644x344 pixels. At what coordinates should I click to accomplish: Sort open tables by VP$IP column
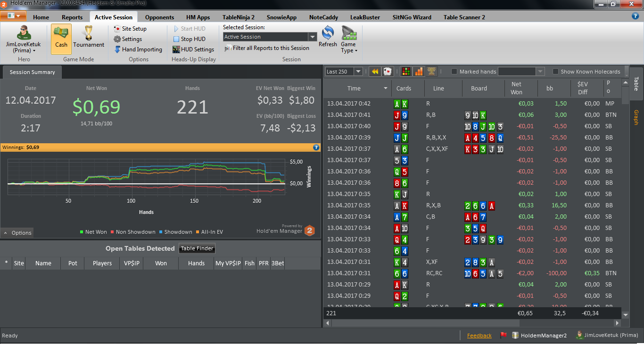131,263
